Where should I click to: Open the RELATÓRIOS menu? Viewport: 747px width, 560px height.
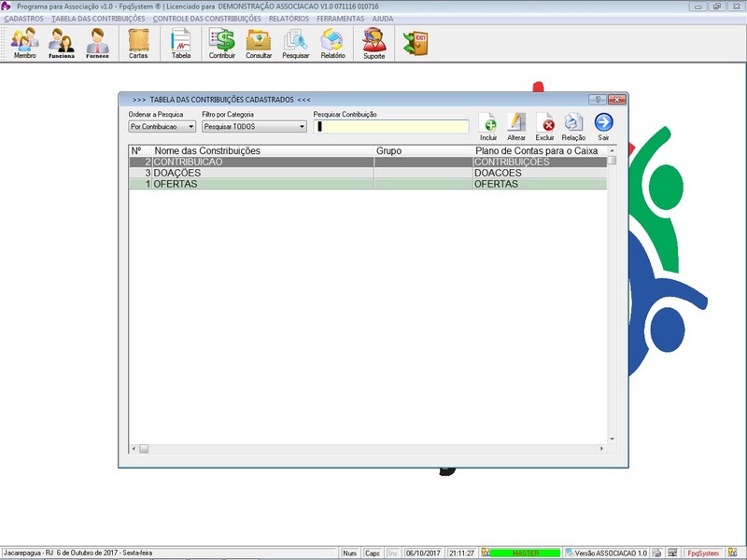click(x=289, y=19)
